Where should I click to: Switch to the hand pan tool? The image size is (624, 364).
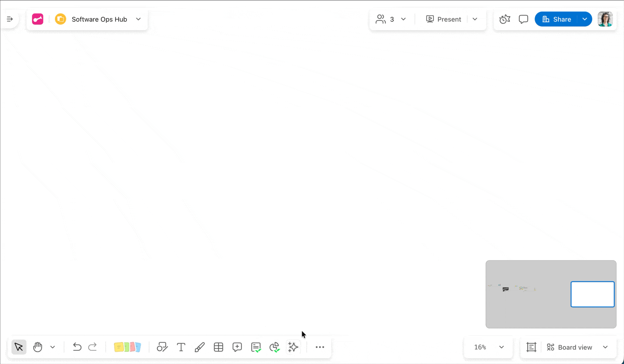point(37,347)
